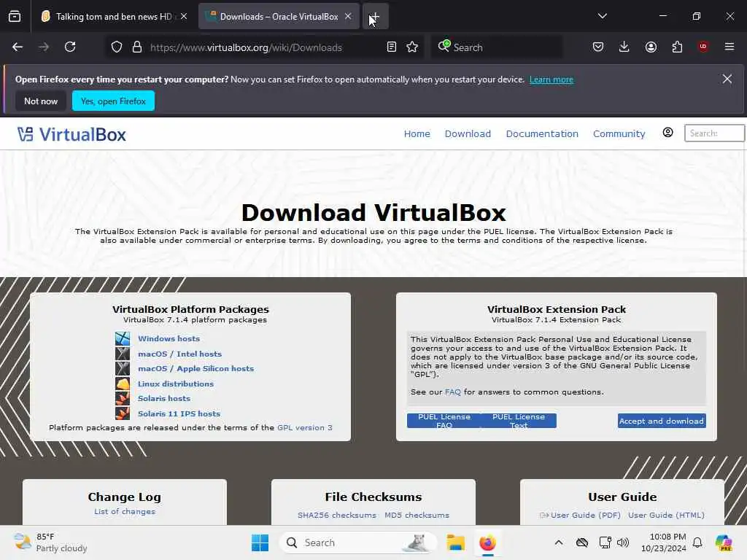Toggle reader view icon
The image size is (747, 560).
(392, 47)
